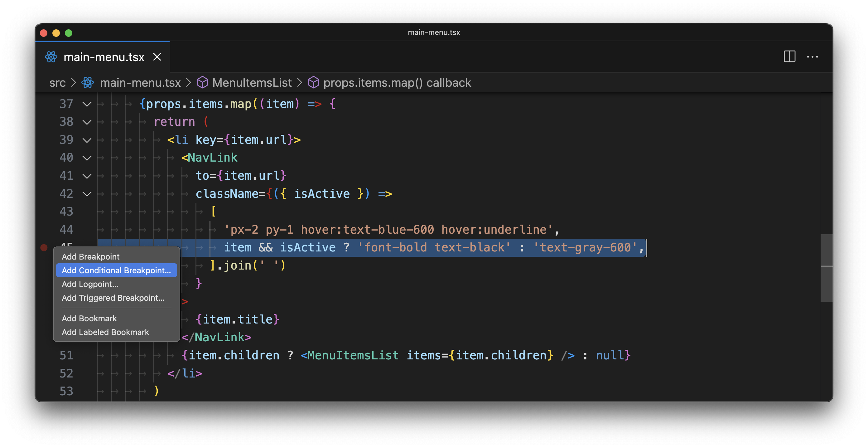Collapse the fold chevron on line 41
This screenshot has width=868, height=448.
click(x=87, y=176)
